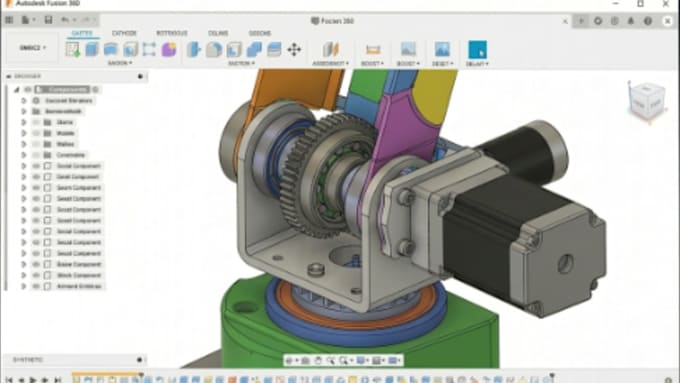Choose the Move/Copy arrows tool

[x=294, y=49]
